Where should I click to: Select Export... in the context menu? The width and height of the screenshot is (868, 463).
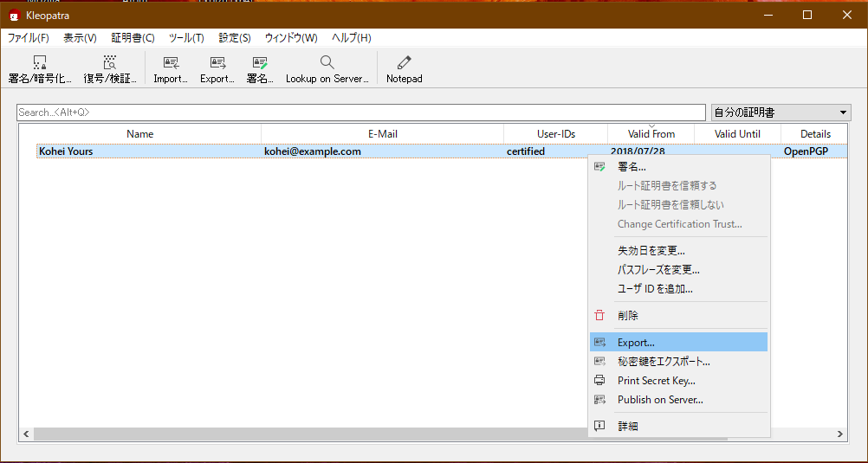point(636,343)
